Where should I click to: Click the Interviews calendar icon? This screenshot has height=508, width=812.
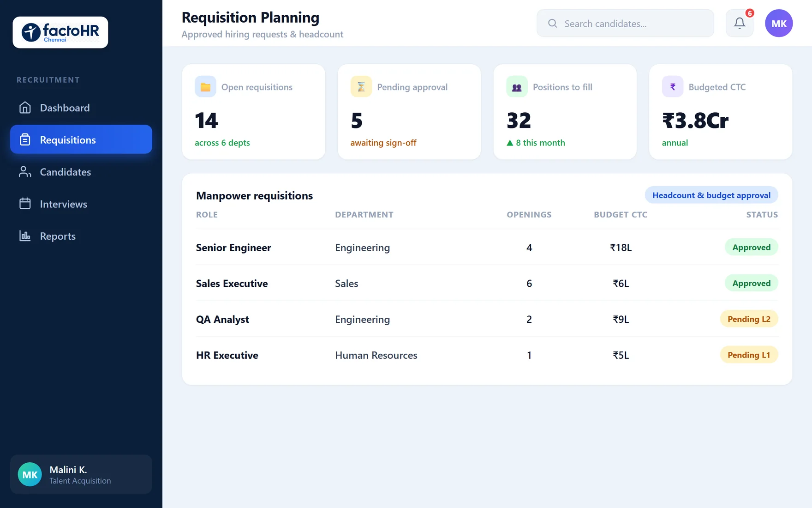click(25, 204)
